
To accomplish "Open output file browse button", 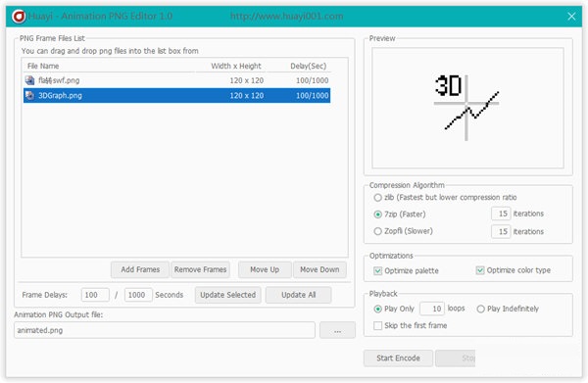I will [x=337, y=330].
